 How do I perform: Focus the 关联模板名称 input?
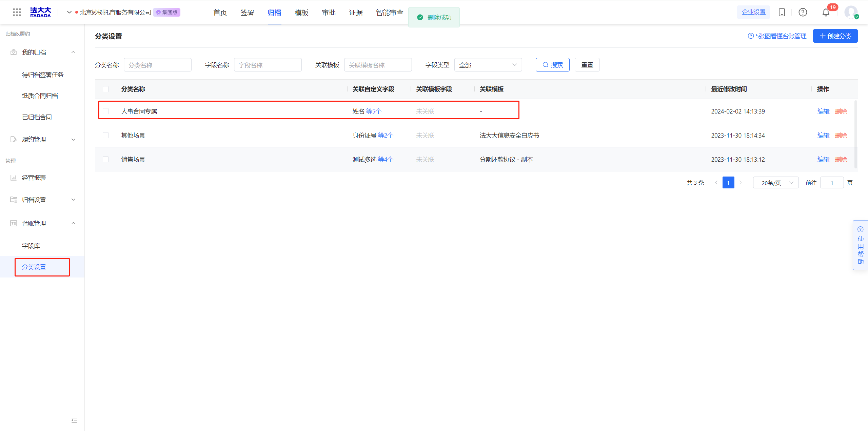(x=378, y=65)
